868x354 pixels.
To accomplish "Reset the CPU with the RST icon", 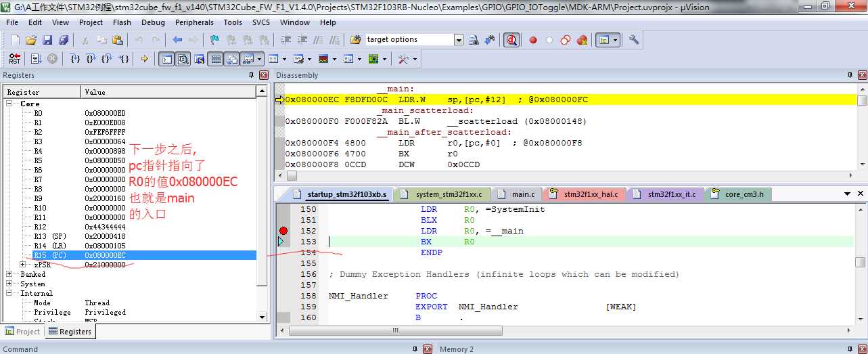I will coord(14,59).
